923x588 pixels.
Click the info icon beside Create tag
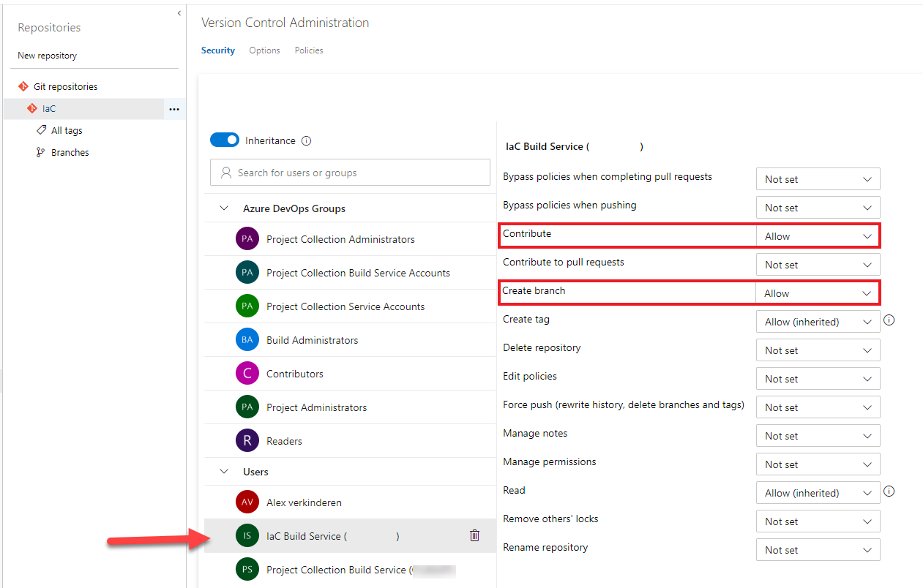pyautogui.click(x=889, y=320)
